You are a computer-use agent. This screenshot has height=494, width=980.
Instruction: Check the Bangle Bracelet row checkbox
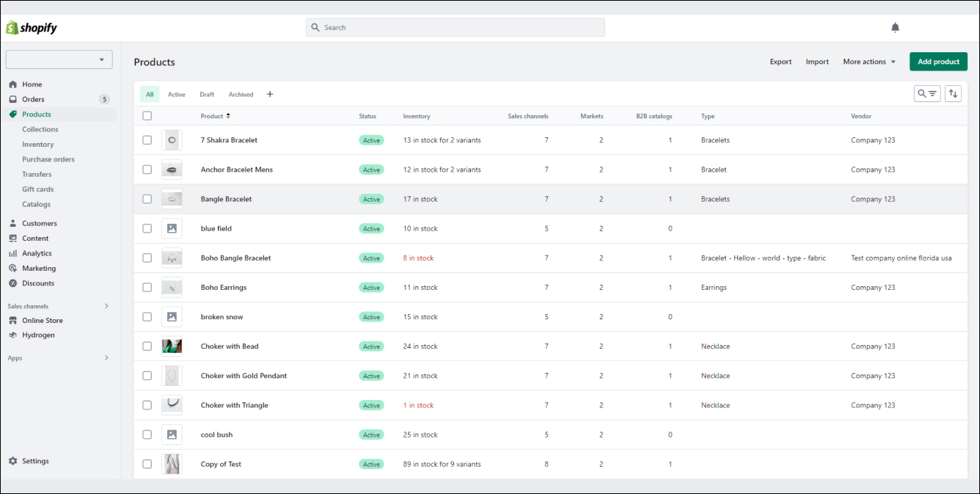[x=147, y=199]
